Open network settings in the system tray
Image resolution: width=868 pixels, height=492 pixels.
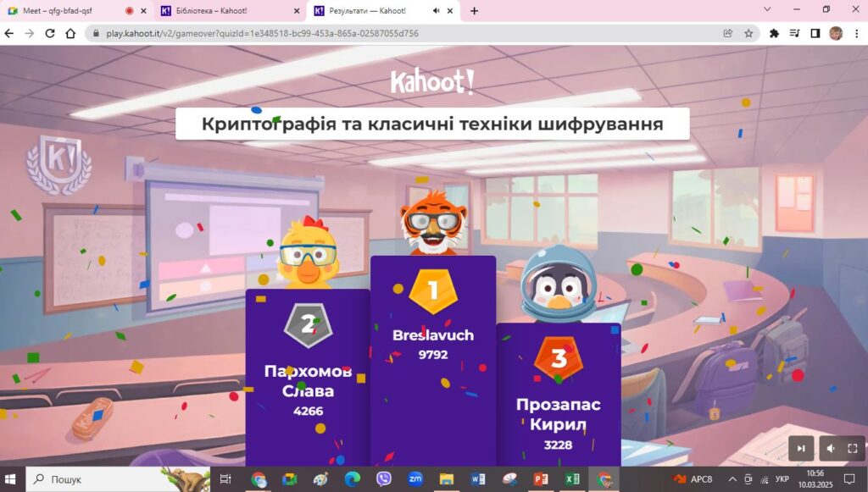765,479
